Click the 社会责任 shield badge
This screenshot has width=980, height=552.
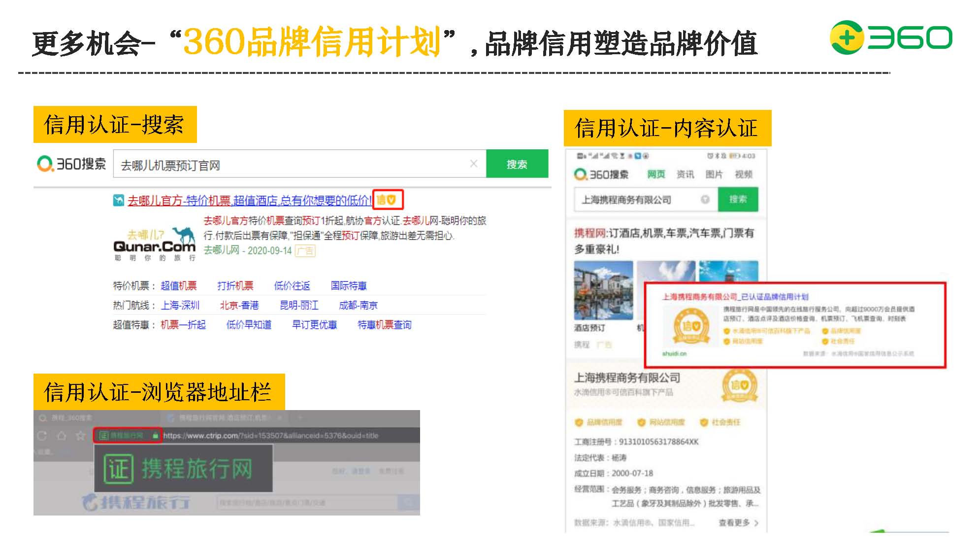(720, 422)
